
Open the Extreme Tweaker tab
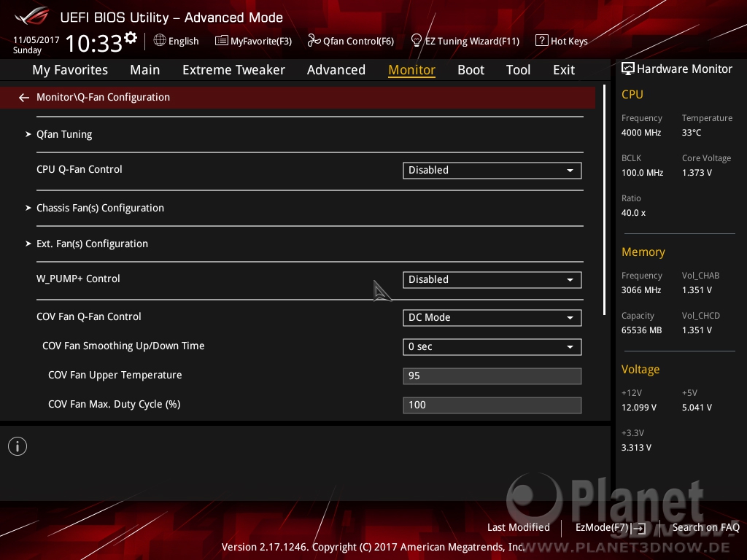tap(233, 70)
